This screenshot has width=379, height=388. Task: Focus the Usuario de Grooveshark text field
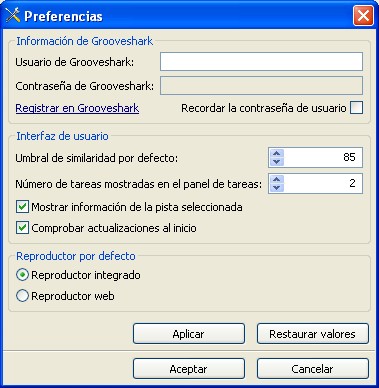click(261, 62)
